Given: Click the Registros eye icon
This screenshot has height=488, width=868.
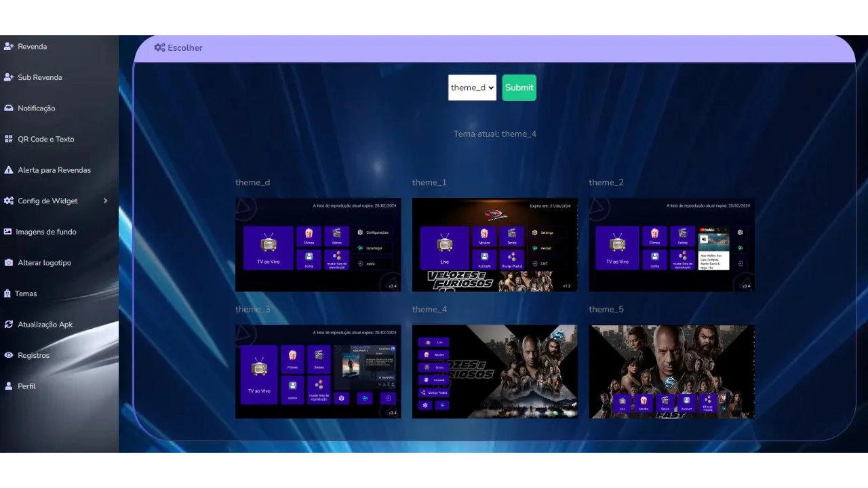Looking at the screenshot, I should [x=8, y=355].
